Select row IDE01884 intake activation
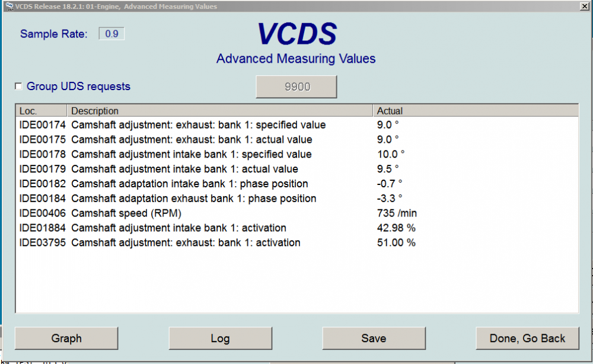The height and width of the screenshot is (364, 593). (x=196, y=228)
